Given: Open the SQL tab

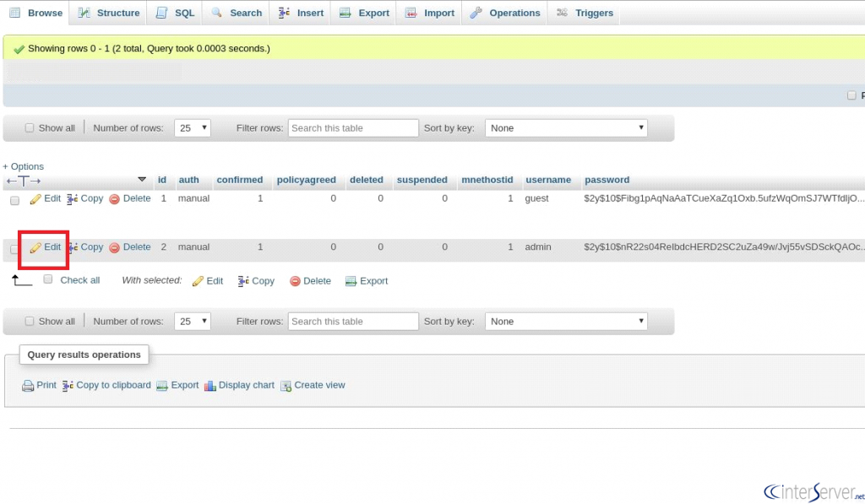Looking at the screenshot, I should coord(175,13).
